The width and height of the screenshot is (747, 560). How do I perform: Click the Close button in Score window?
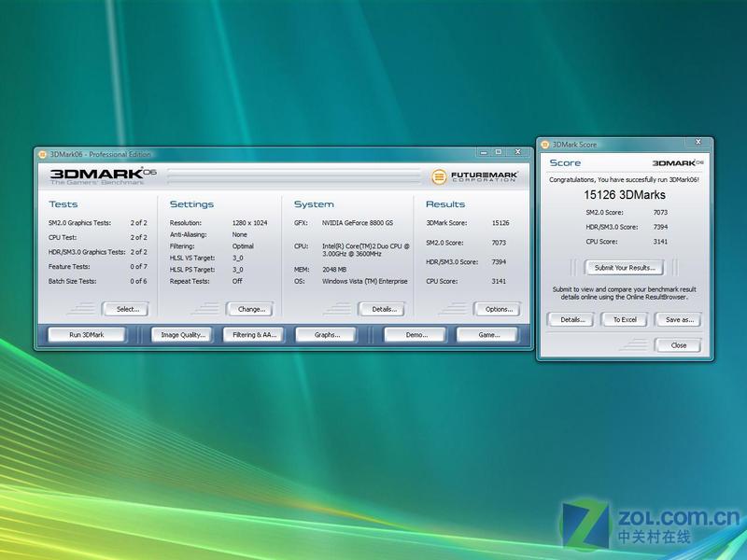click(x=679, y=345)
